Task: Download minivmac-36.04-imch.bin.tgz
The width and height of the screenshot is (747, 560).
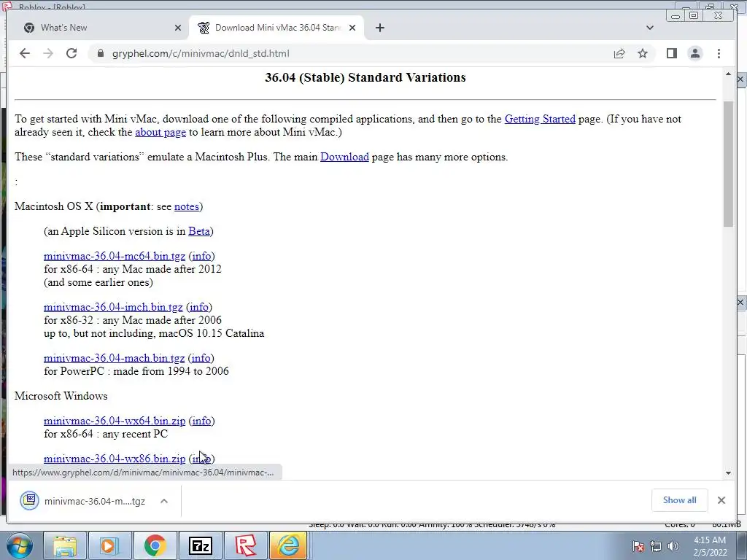Action: pyautogui.click(x=113, y=307)
